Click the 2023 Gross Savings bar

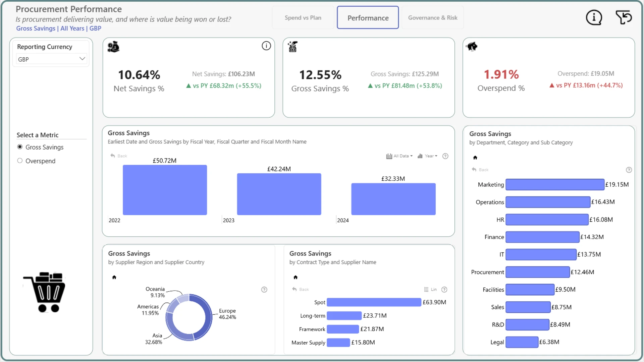(279, 194)
